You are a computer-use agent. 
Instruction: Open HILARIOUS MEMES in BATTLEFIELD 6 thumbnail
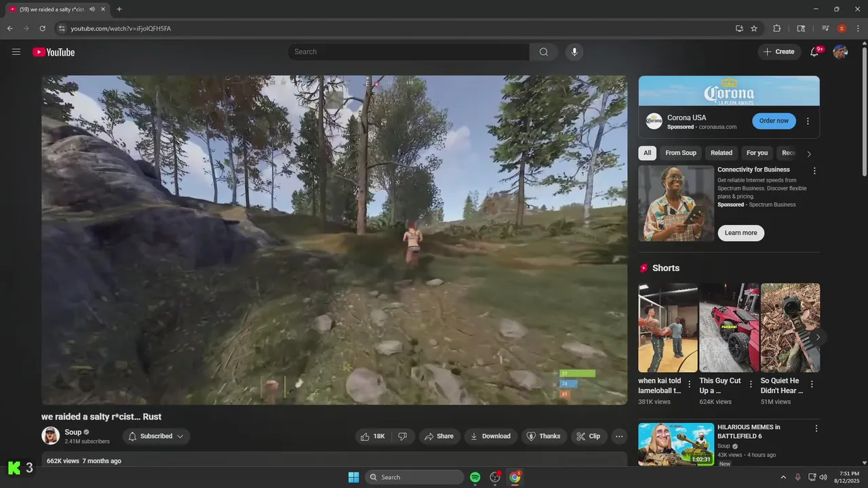(676, 444)
